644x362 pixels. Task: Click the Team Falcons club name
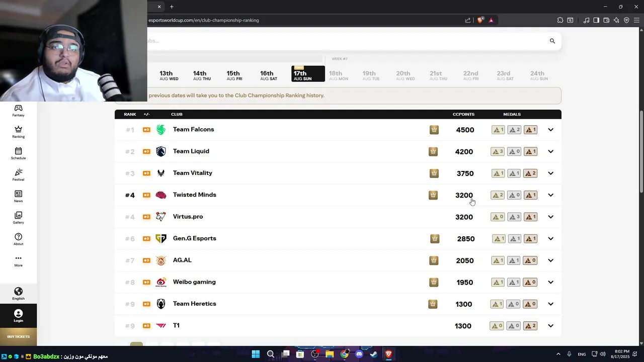(193, 129)
